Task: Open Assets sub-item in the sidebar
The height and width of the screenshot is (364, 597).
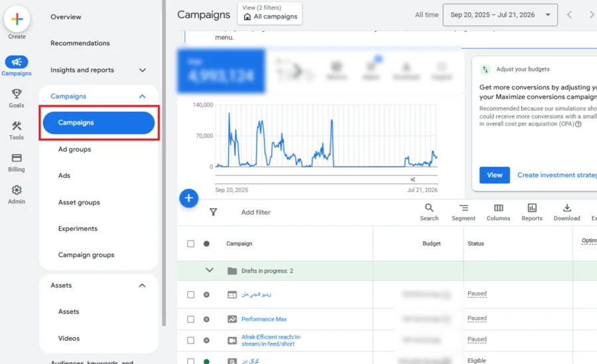Action: click(x=68, y=312)
